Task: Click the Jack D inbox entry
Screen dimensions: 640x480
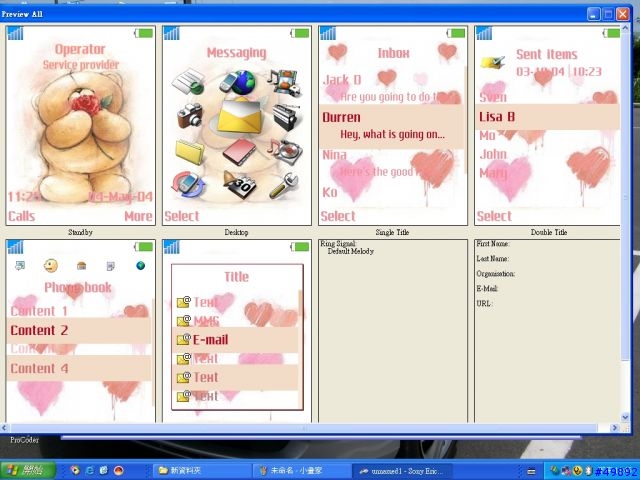Action: [x=342, y=80]
